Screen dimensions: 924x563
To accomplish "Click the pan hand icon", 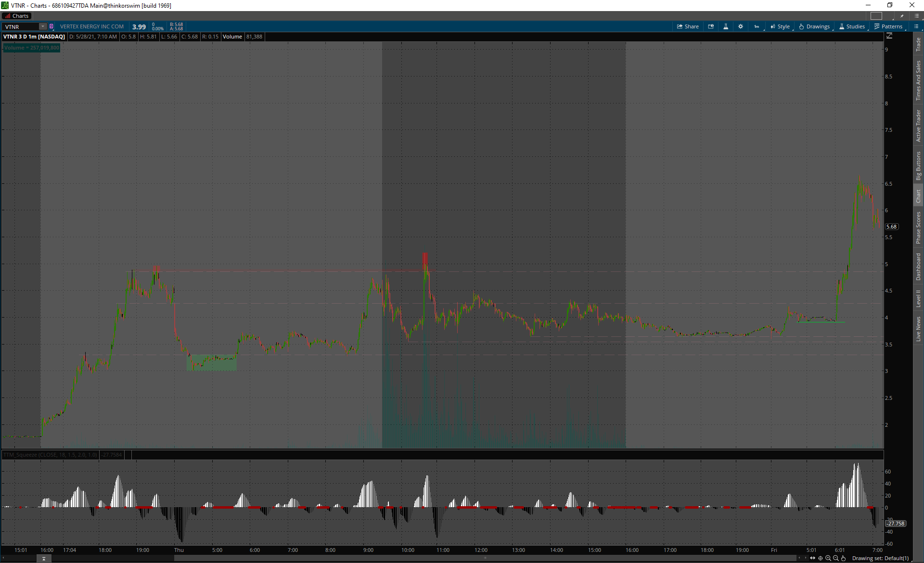I will pos(844,558).
